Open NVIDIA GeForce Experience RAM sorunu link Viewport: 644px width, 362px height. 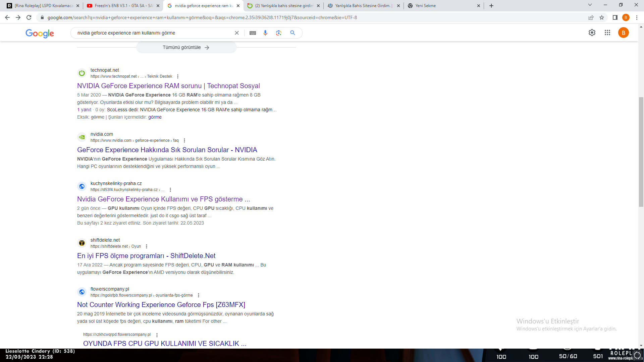point(168,86)
